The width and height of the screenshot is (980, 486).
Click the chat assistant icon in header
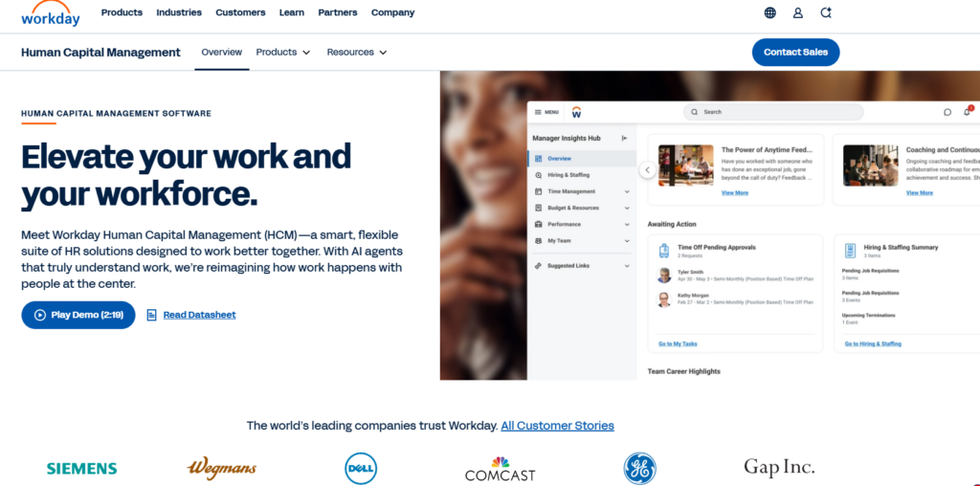pos(826,12)
